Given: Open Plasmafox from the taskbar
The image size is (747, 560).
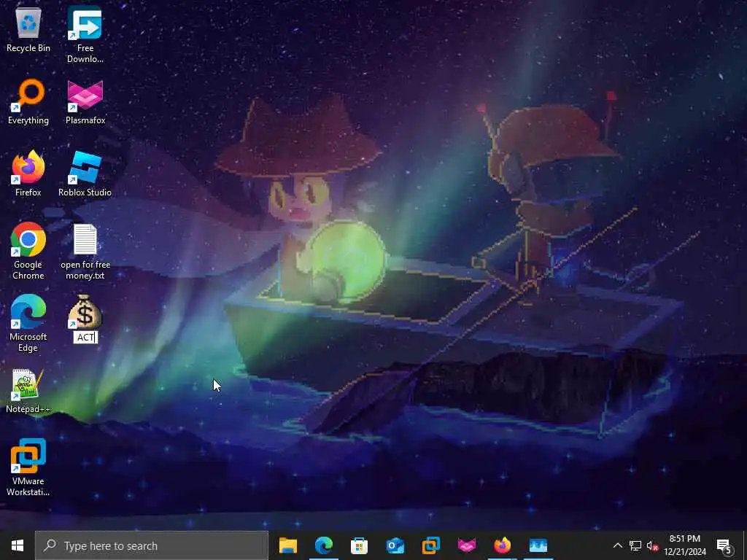Looking at the screenshot, I should click(x=466, y=545).
